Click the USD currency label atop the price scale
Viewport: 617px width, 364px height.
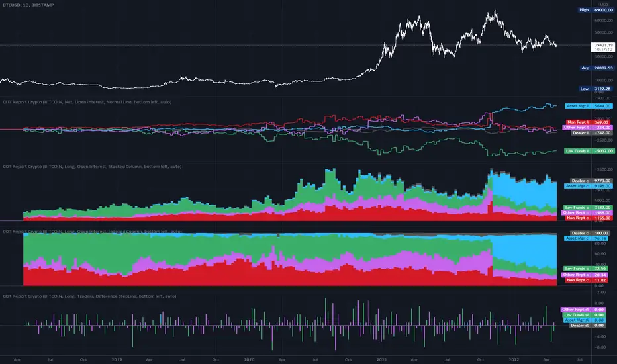[x=604, y=5]
